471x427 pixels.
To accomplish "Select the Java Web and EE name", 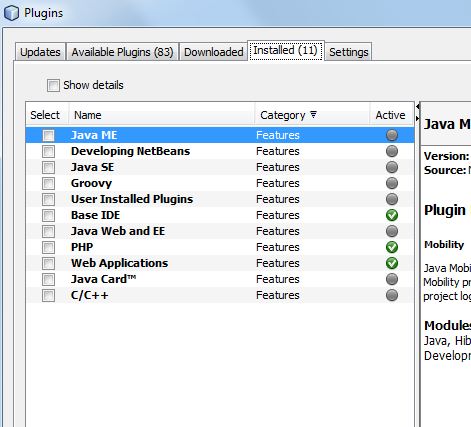I will [118, 231].
